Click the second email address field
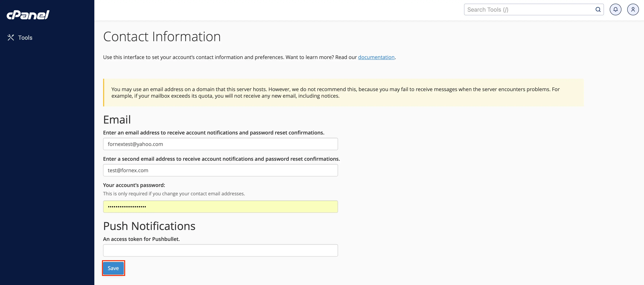This screenshot has width=644, height=285. pos(220,170)
